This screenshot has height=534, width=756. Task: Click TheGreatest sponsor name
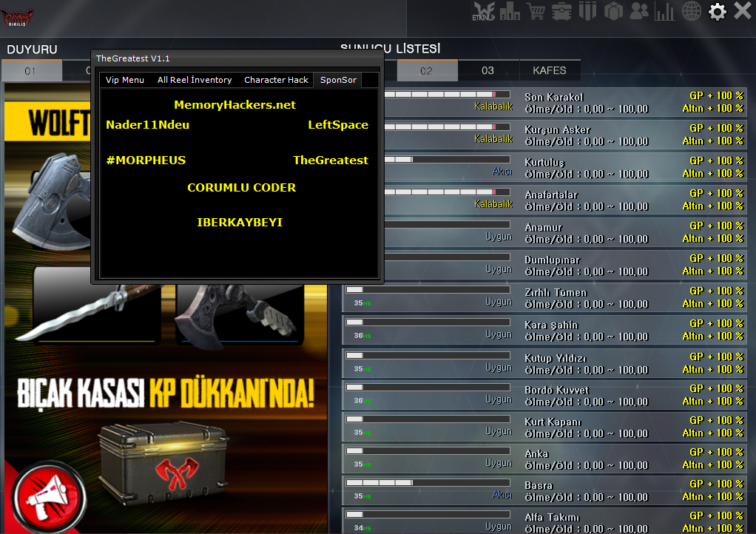pos(330,160)
